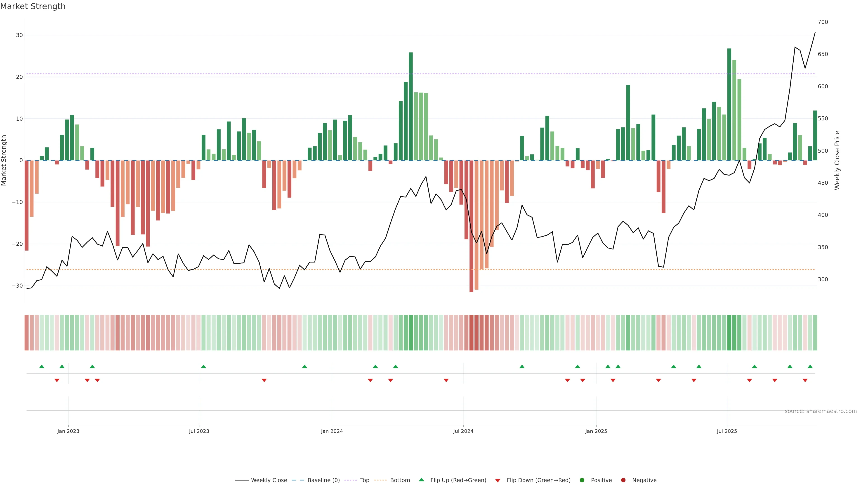
Task: Click the Market Strength chart title
Action: (x=33, y=6)
